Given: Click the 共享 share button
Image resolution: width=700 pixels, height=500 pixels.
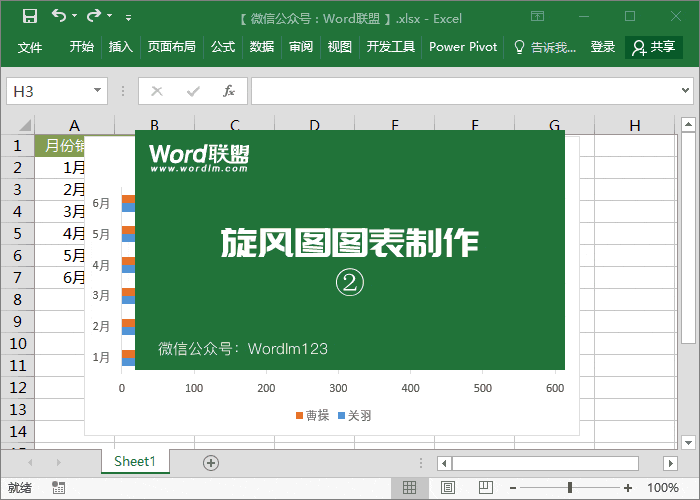Looking at the screenshot, I should pos(654,47).
